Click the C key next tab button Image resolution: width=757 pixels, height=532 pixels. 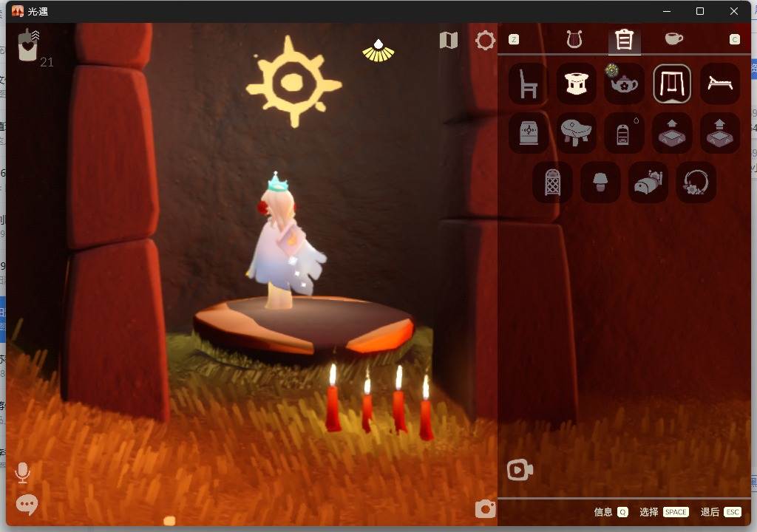coord(734,39)
